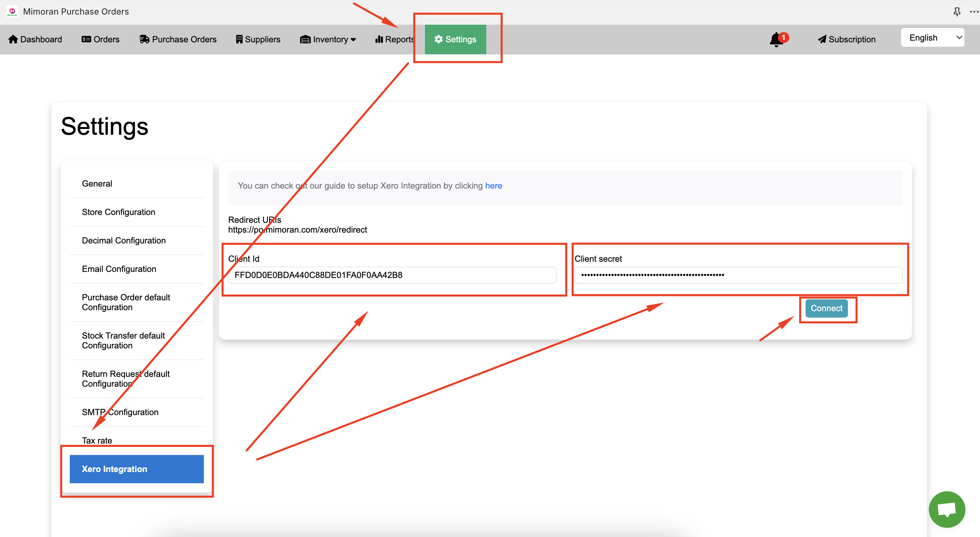Open the Reports menu item
This screenshot has width=980, height=537.
pos(395,39)
